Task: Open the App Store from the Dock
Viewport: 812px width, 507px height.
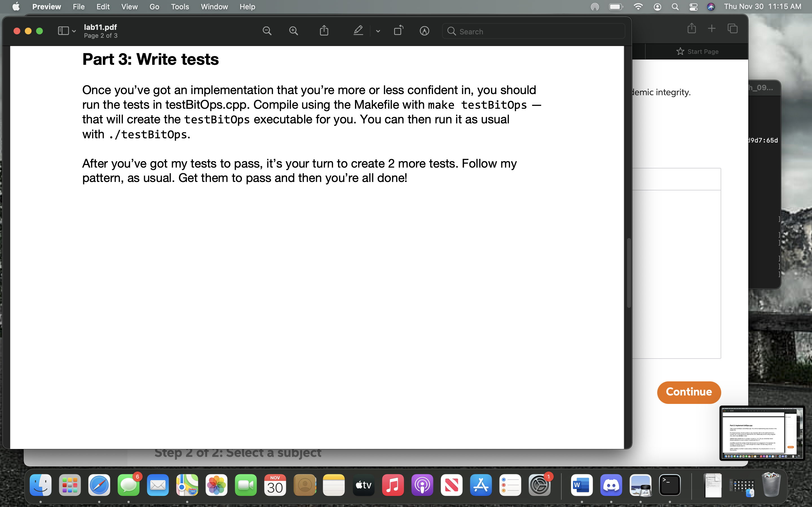Action: [480, 485]
